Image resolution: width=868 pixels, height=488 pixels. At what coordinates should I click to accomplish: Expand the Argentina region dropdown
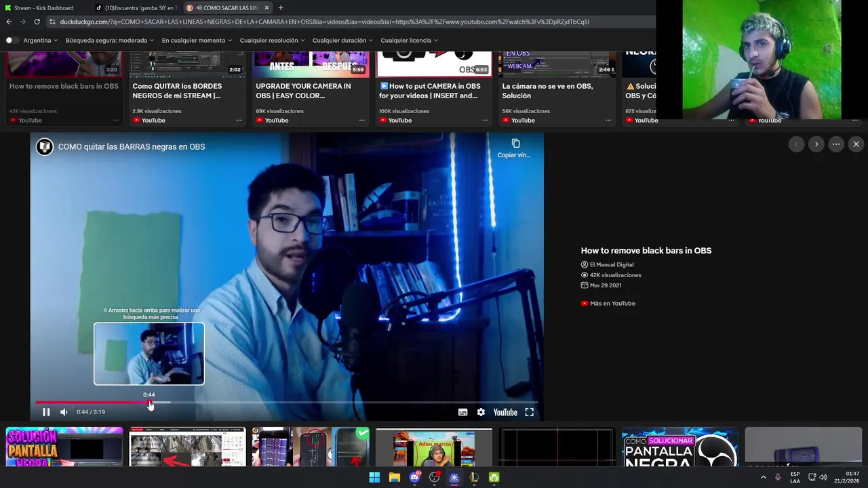[41, 41]
